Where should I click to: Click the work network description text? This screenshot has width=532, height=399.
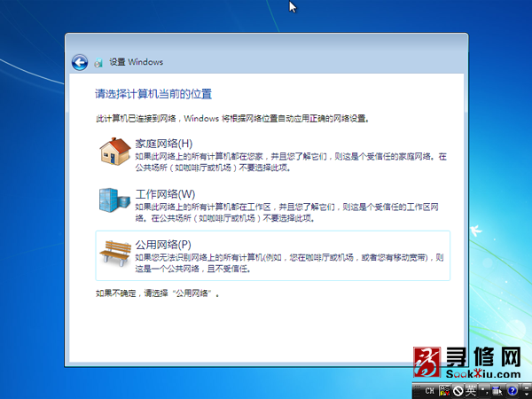point(286,213)
